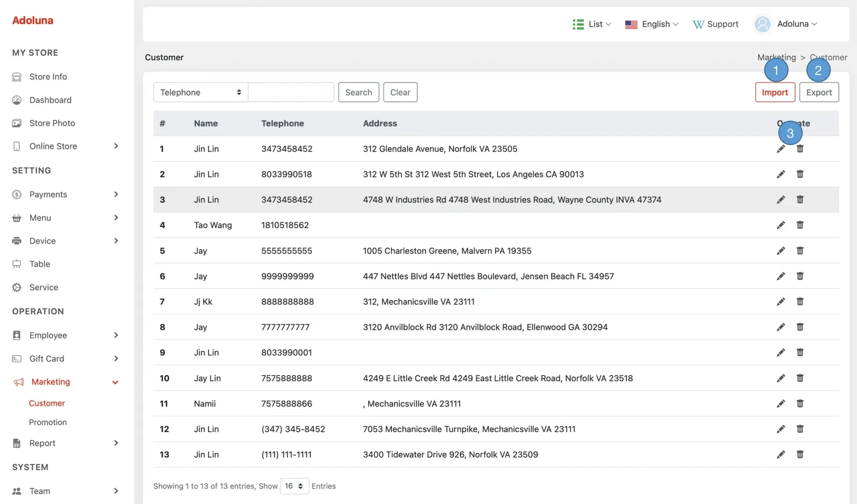Expand the Device submenu

(116, 241)
